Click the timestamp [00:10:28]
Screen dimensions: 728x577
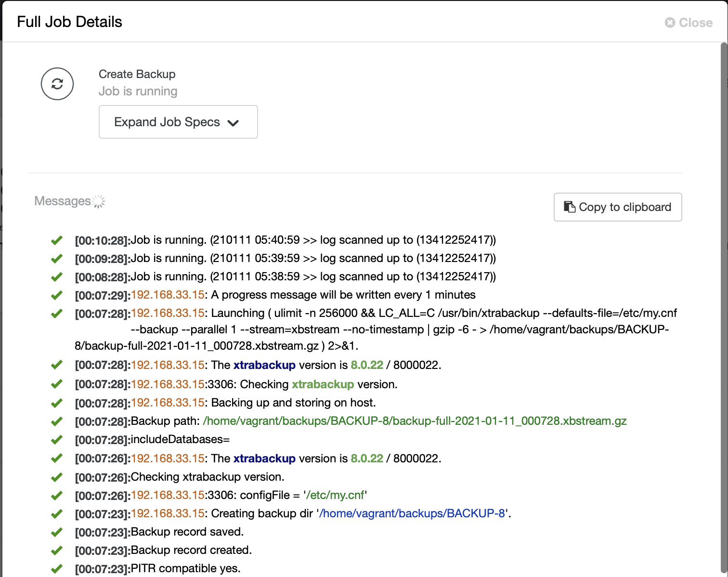[x=103, y=240]
